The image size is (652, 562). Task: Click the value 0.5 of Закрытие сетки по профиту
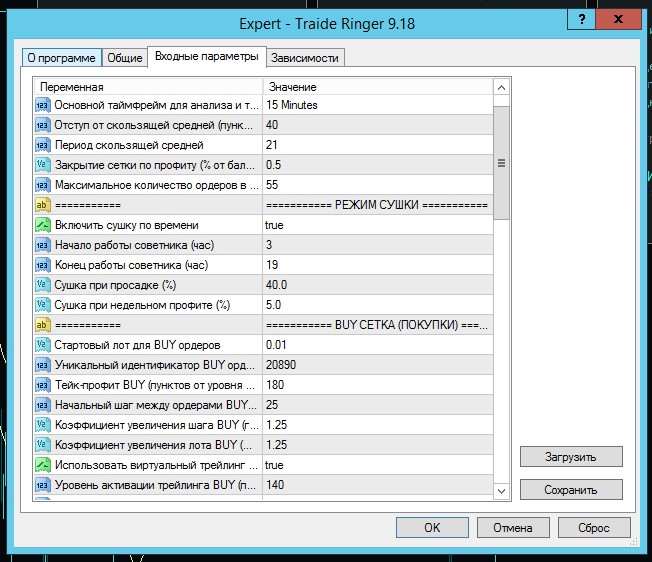point(274,165)
